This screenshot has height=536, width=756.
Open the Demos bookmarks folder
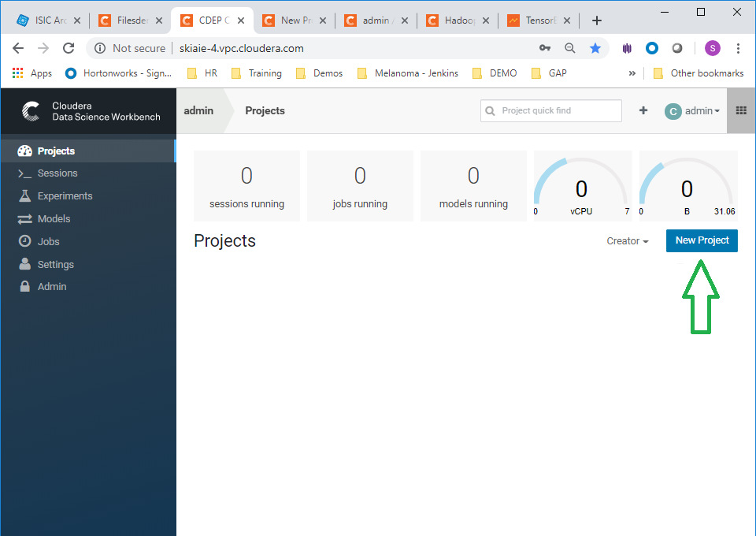coord(319,73)
